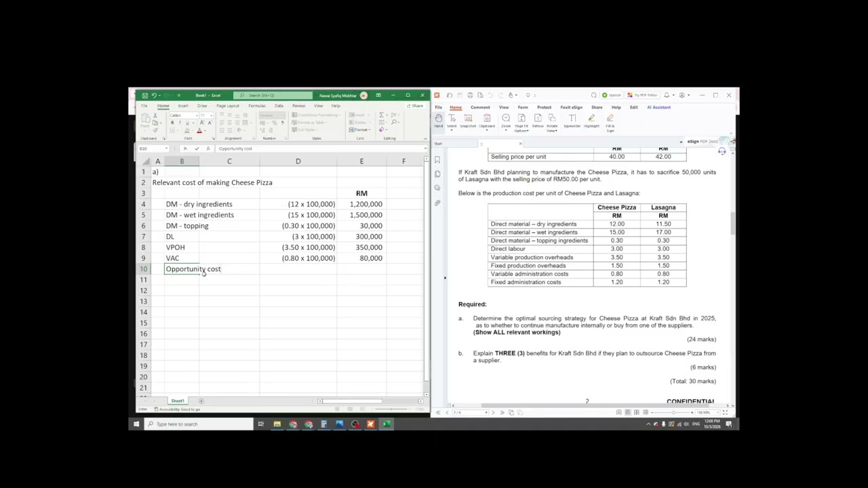Open the Page Layout tab in Excel
Image resolution: width=868 pixels, height=488 pixels.
[228, 106]
